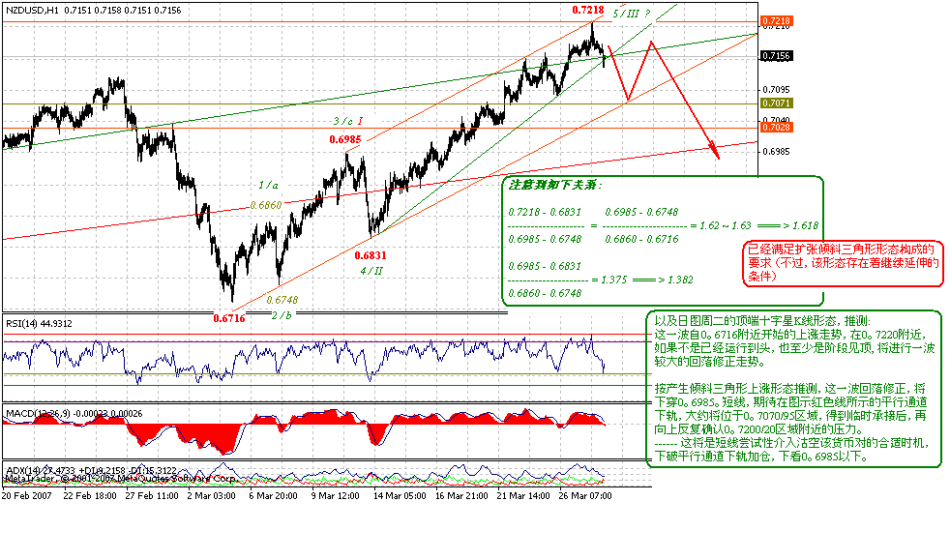Click the olive 0.6748 level label

coord(282,300)
